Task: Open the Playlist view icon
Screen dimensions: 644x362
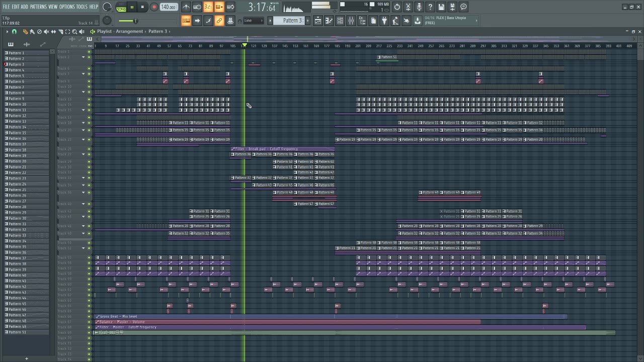Action: pyautogui.click(x=318, y=21)
